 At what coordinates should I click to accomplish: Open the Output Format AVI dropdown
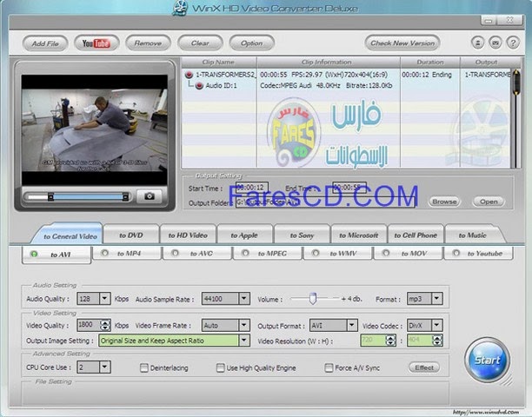(x=352, y=326)
